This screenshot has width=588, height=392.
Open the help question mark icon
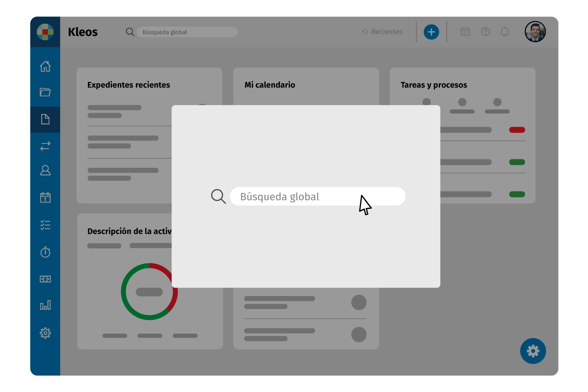[486, 32]
